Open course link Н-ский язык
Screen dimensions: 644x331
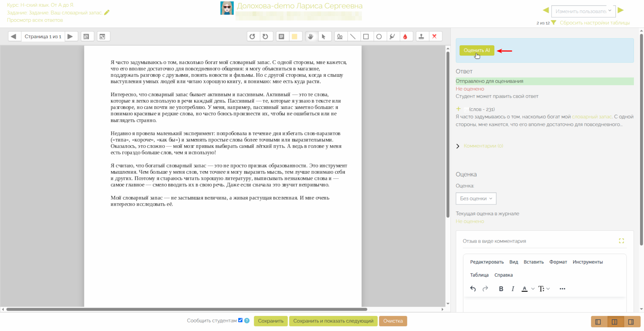click(40, 5)
